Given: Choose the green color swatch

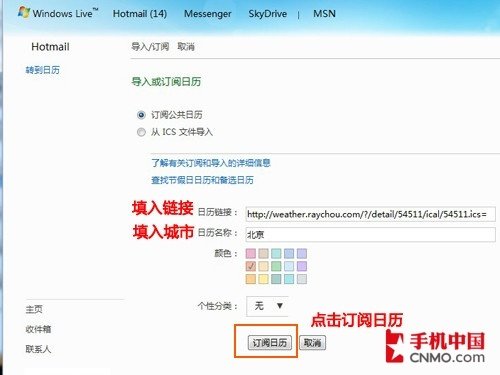Looking at the screenshot, I should [x=276, y=266].
